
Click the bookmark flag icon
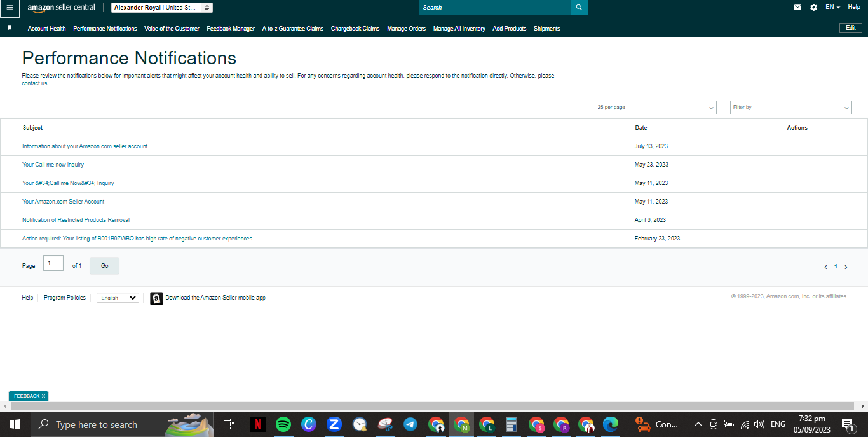click(x=10, y=28)
